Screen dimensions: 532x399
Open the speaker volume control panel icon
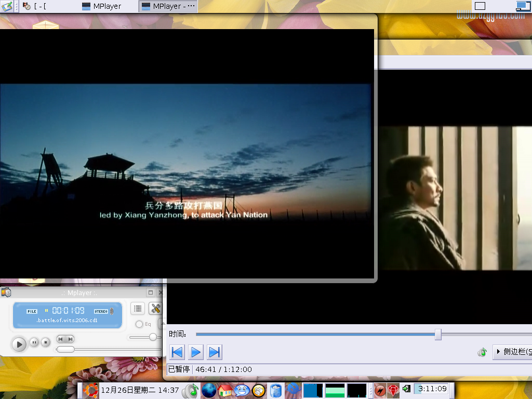[191, 391]
